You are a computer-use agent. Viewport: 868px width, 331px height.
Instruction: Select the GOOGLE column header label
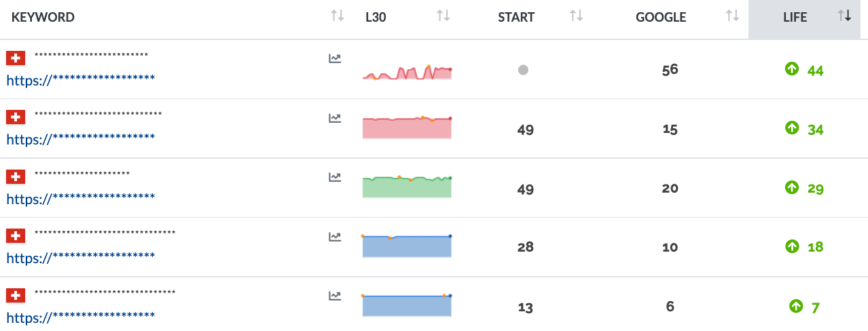click(661, 18)
